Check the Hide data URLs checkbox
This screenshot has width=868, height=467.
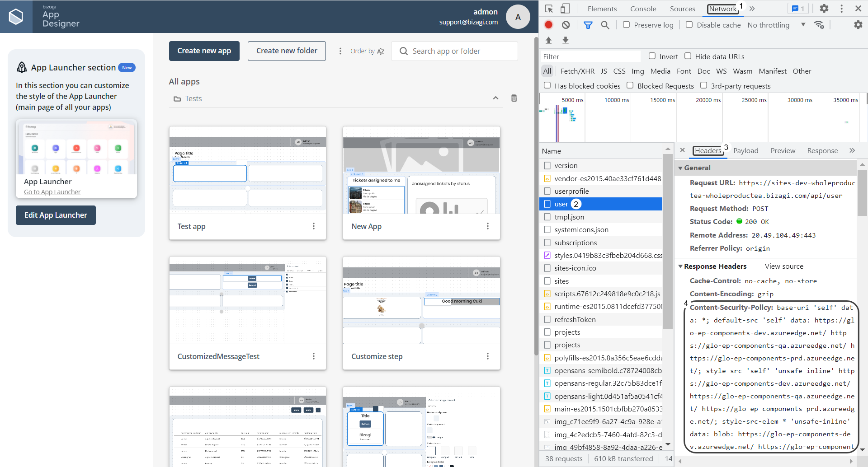(x=688, y=56)
